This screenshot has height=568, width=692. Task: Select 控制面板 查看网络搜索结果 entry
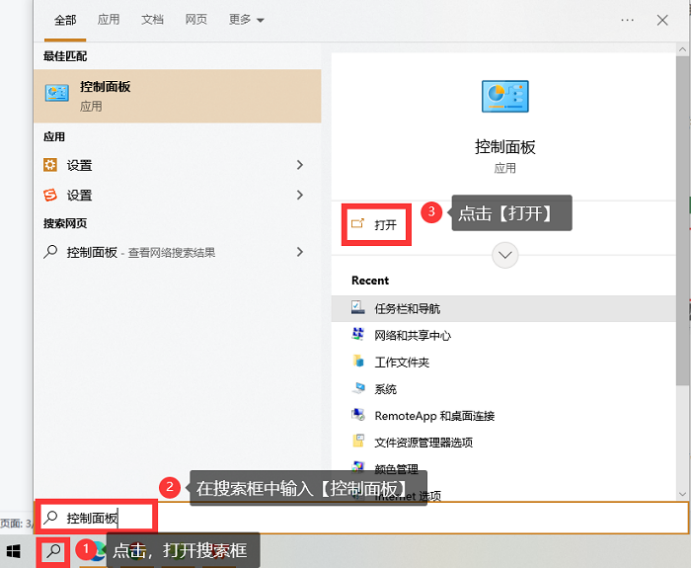point(177,252)
